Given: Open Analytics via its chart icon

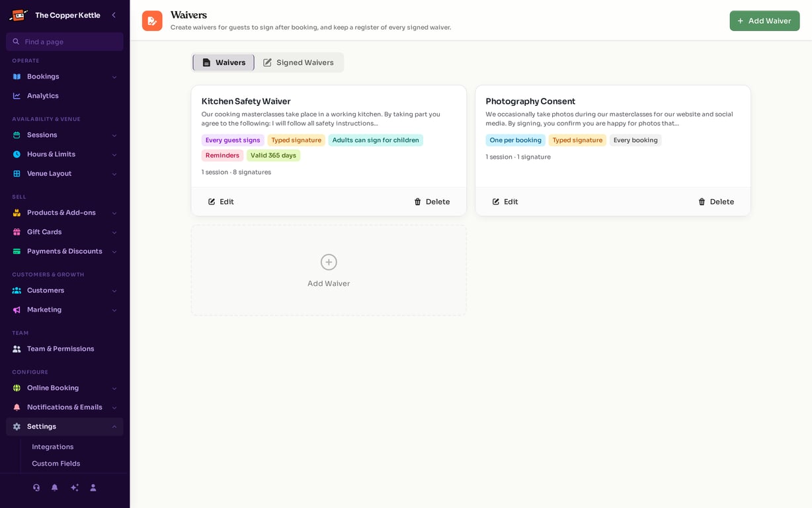Looking at the screenshot, I should coord(17,96).
